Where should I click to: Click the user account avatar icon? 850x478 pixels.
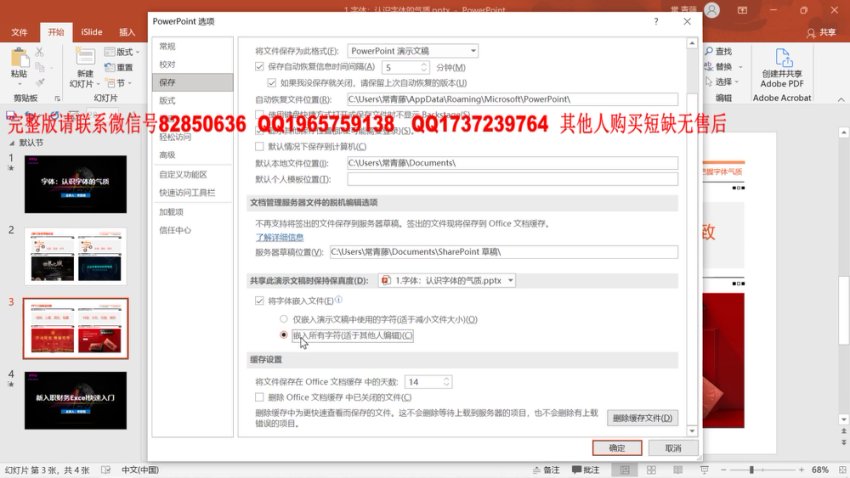[711, 11]
